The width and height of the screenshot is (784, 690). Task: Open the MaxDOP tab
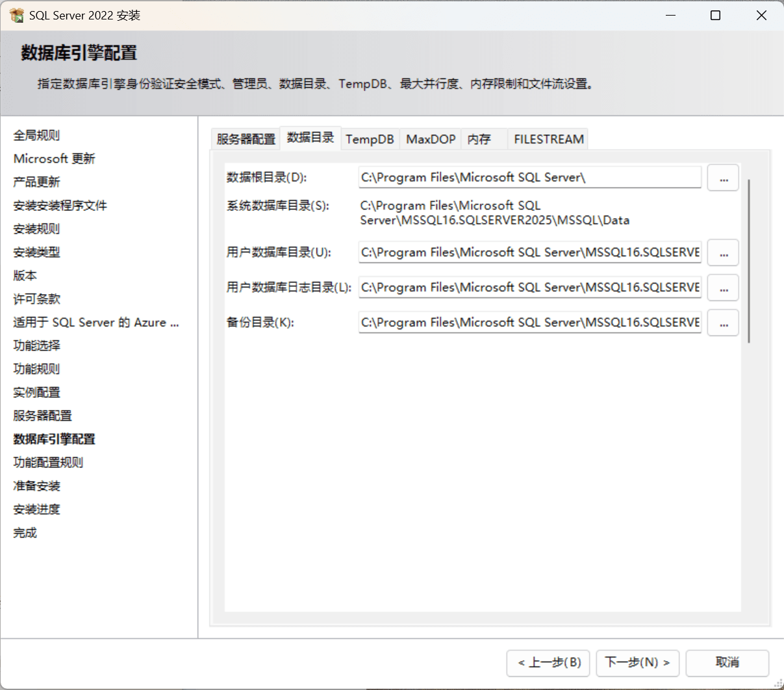coord(431,139)
